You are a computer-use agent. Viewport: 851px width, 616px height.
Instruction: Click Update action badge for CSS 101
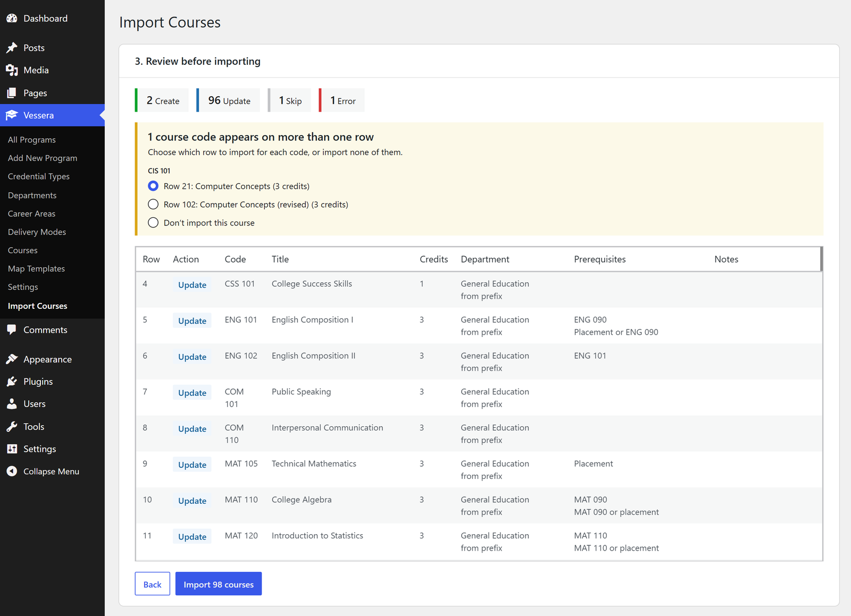[x=192, y=285]
